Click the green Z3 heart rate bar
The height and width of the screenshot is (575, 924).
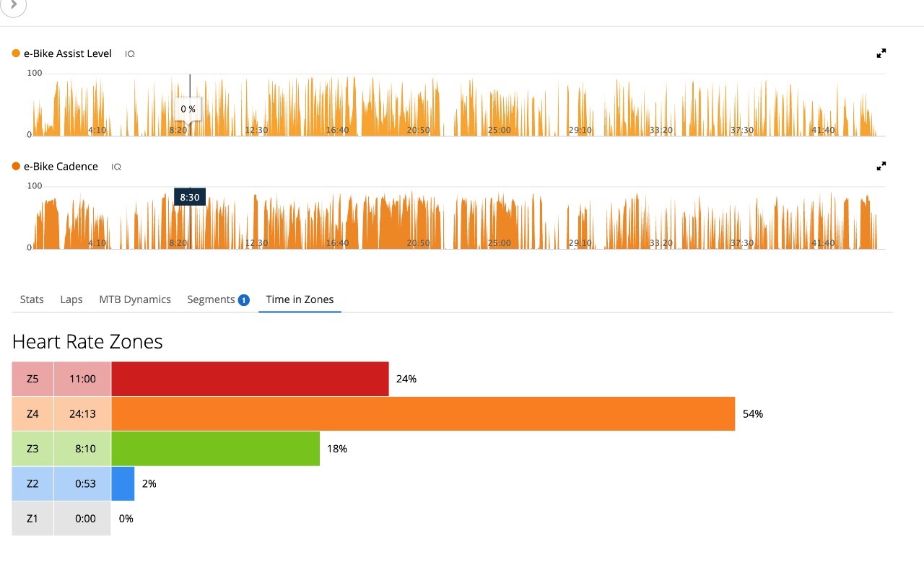pyautogui.click(x=215, y=449)
